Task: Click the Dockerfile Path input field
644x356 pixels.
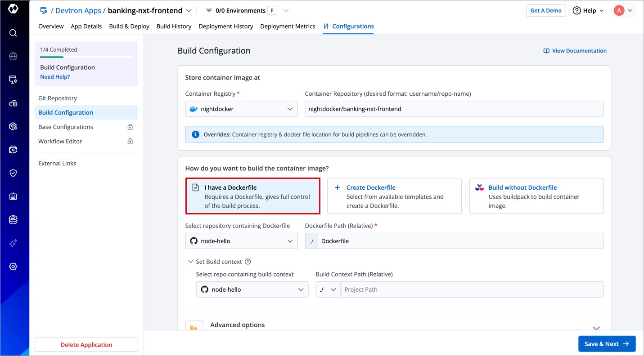Action: click(x=459, y=241)
